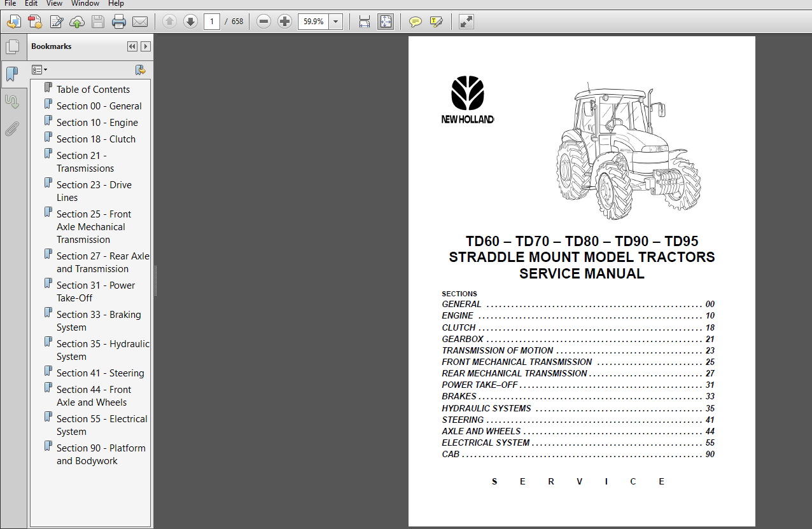812x529 pixels.
Task: Toggle the fit one full page view
Action: pyautogui.click(x=386, y=22)
